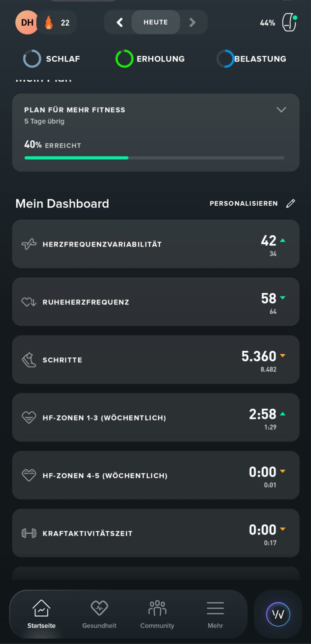Tap the pencil edit icon beside Personalisieren
The height and width of the screenshot is (644, 311).
[x=291, y=203]
